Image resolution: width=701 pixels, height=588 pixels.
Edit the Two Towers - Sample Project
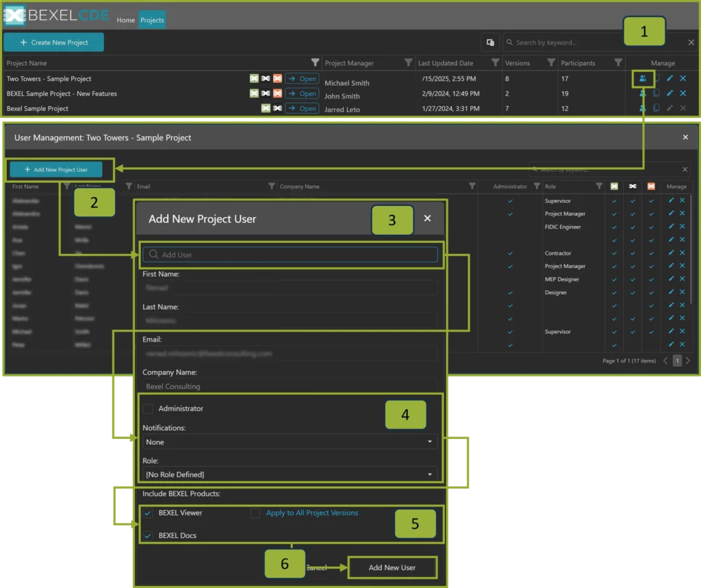(670, 78)
